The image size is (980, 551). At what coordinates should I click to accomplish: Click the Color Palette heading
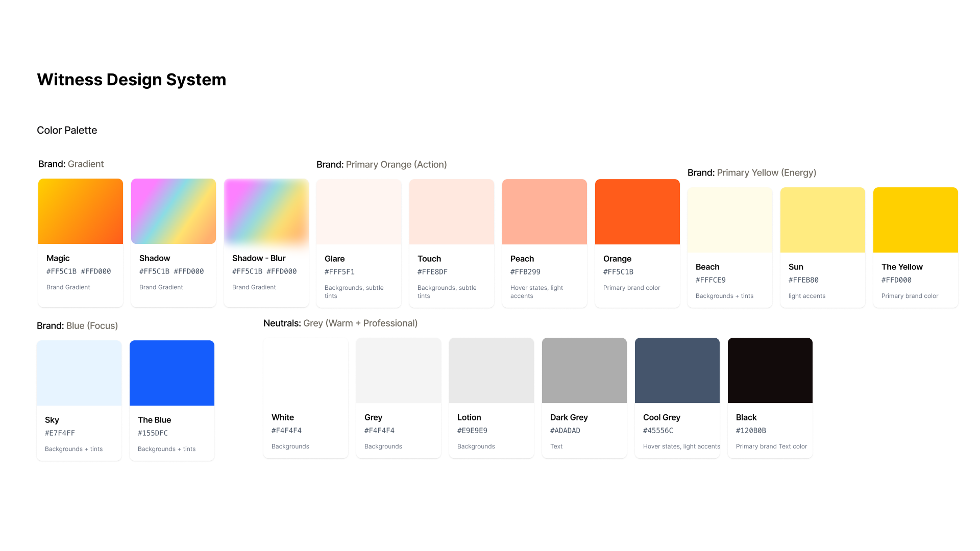click(67, 130)
